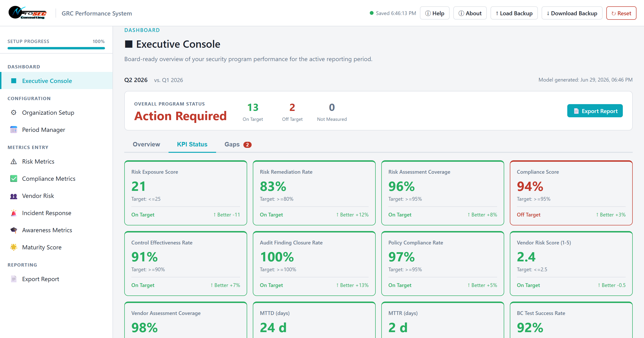Image resolution: width=644 pixels, height=338 pixels.
Task: Select the KPI Status tab
Action: [192, 144]
